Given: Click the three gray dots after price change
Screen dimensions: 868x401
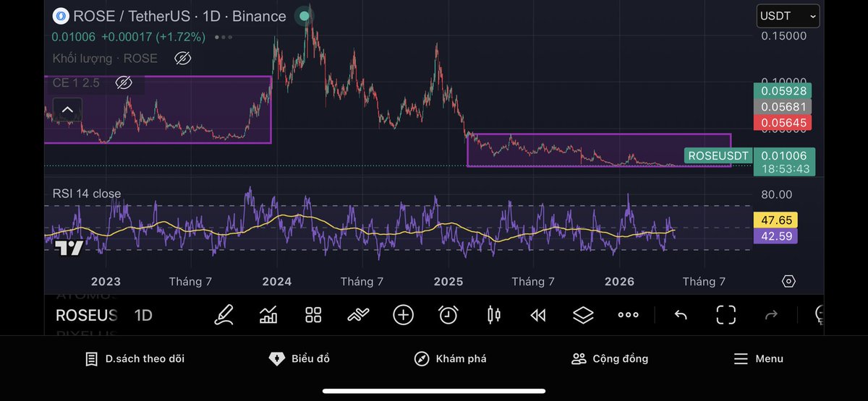Looking at the screenshot, I should [224, 37].
